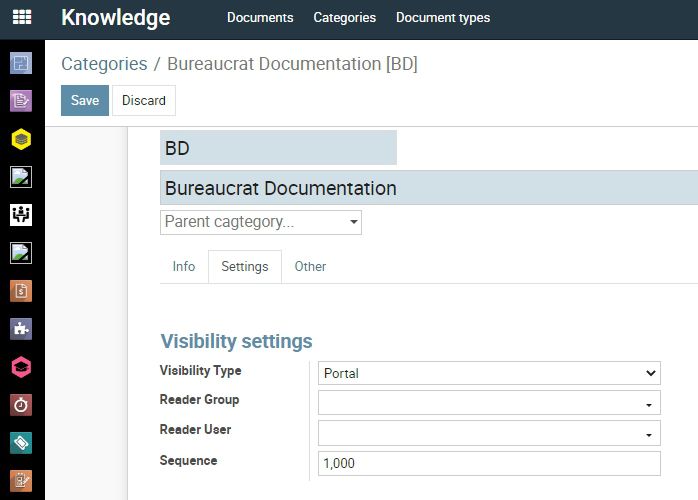This screenshot has width=698, height=500.
Task: Open the puzzle piece modules app icon
Action: [21, 329]
